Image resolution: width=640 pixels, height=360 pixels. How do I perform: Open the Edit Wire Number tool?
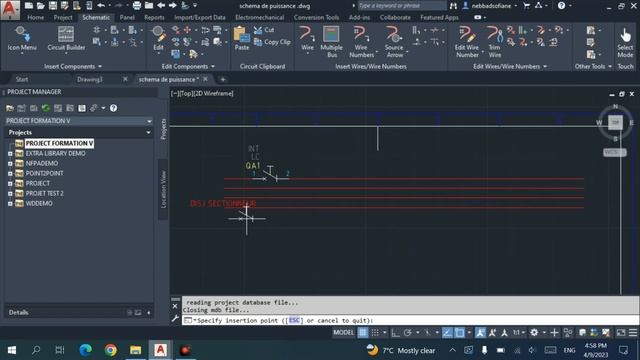(x=467, y=42)
